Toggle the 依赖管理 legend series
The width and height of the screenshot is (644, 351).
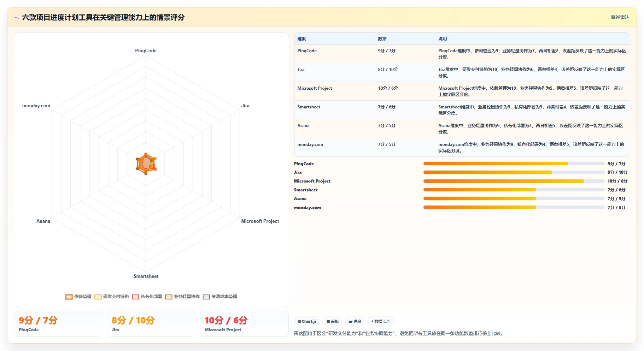point(78,297)
